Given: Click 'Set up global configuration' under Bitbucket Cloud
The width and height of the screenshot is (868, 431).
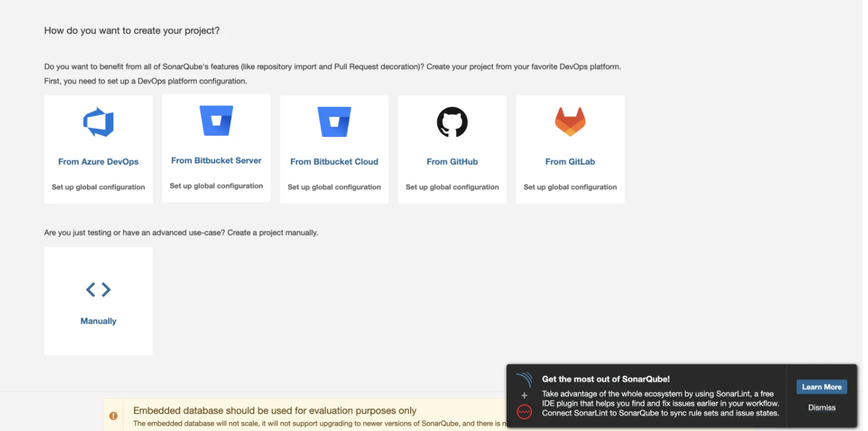Looking at the screenshot, I should tap(334, 187).
